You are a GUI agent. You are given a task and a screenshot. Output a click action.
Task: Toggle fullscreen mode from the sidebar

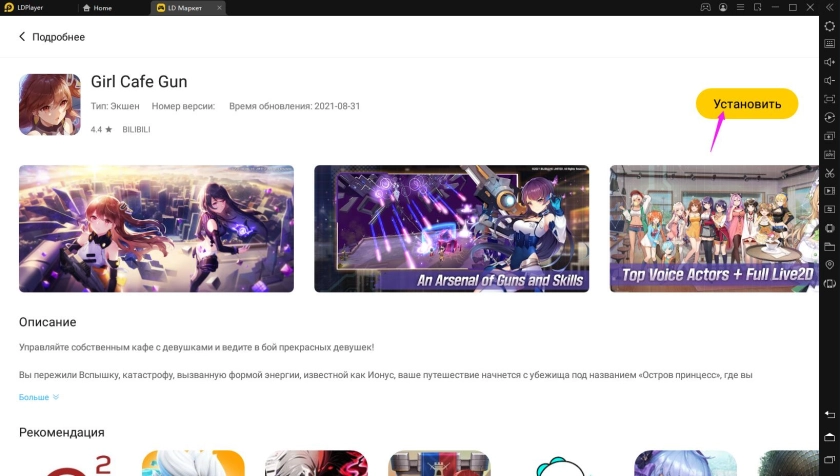click(x=829, y=99)
